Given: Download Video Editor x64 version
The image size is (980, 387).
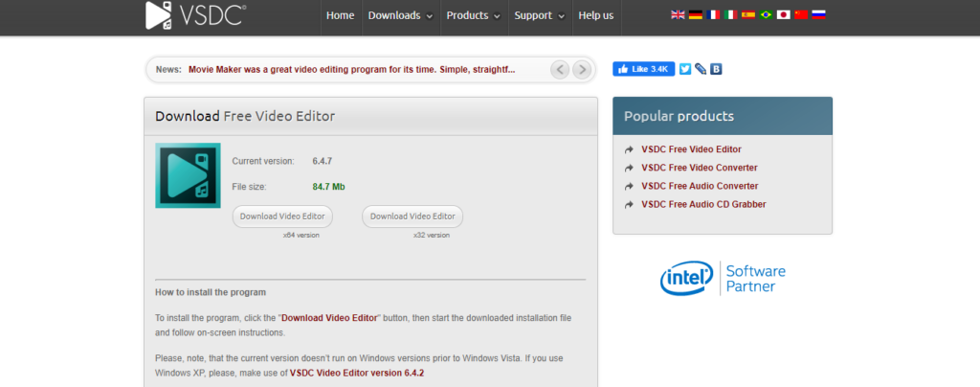Looking at the screenshot, I should pos(282,216).
